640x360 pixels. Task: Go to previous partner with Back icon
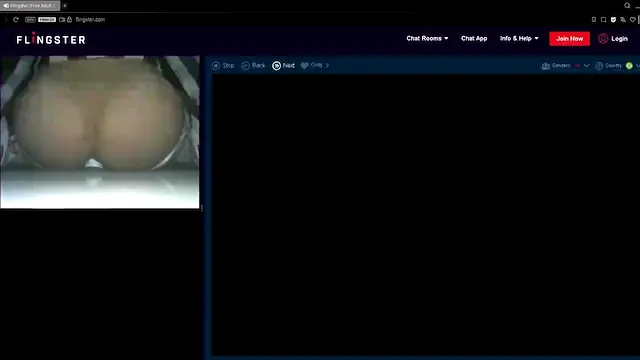(245, 65)
